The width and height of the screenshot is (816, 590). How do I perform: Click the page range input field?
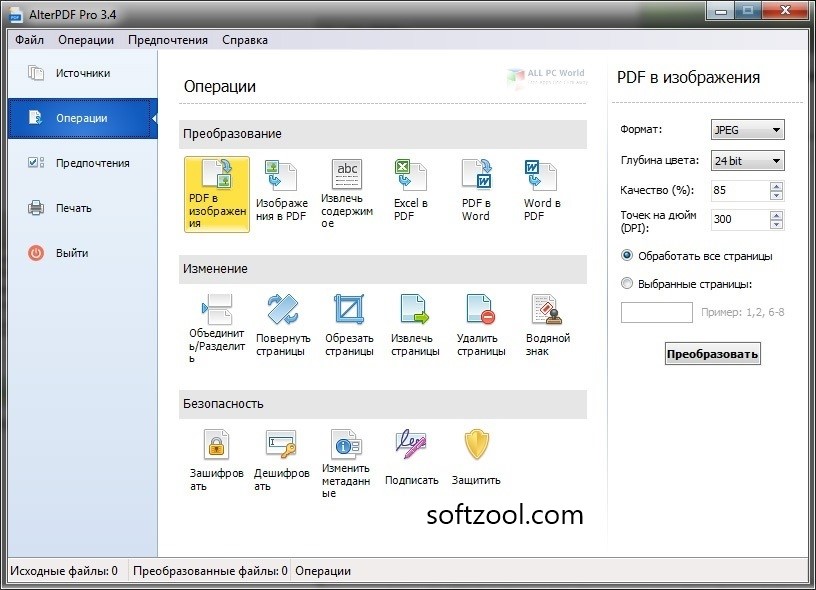[x=656, y=312]
